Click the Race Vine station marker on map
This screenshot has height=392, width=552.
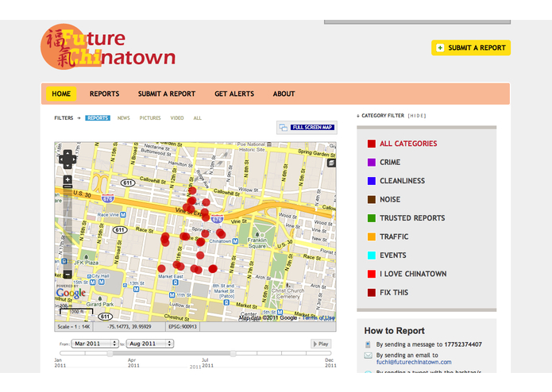click(123, 214)
